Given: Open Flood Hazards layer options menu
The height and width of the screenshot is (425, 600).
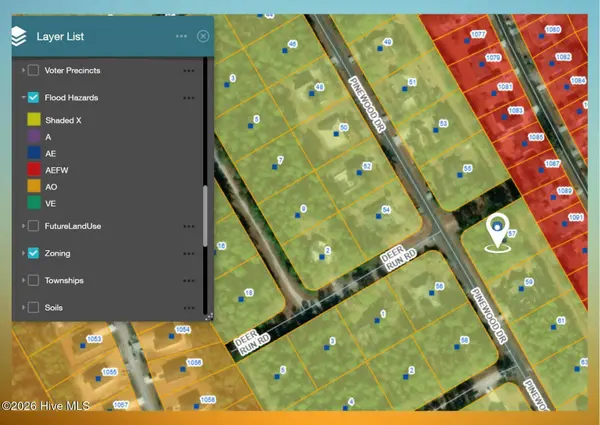Looking at the screenshot, I should click(188, 98).
